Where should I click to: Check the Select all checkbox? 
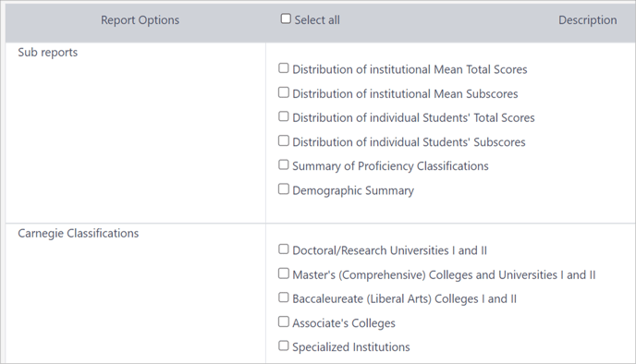coord(286,18)
